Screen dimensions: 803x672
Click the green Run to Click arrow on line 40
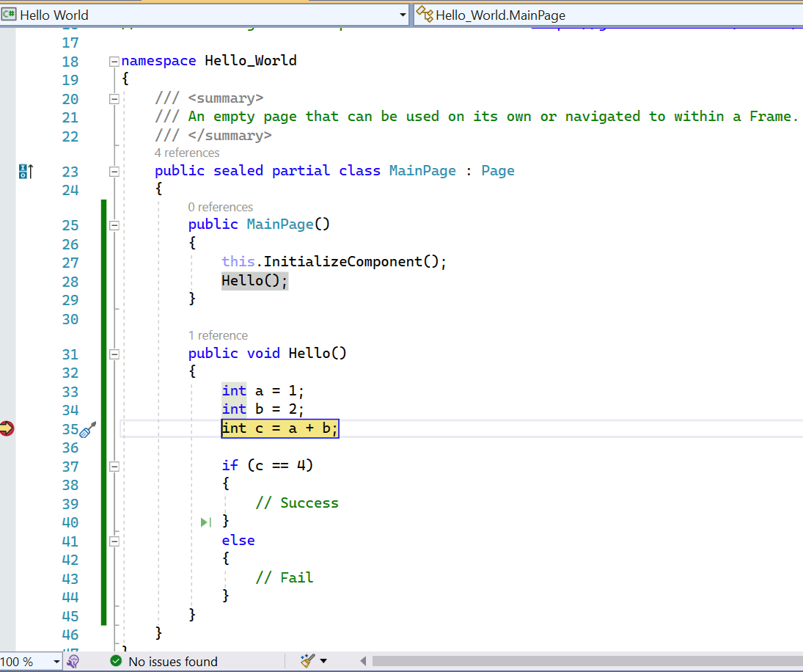[206, 522]
